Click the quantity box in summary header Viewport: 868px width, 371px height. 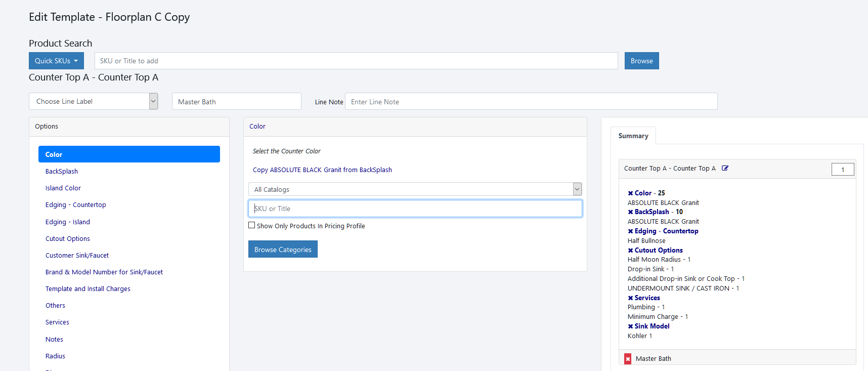pyautogui.click(x=842, y=170)
